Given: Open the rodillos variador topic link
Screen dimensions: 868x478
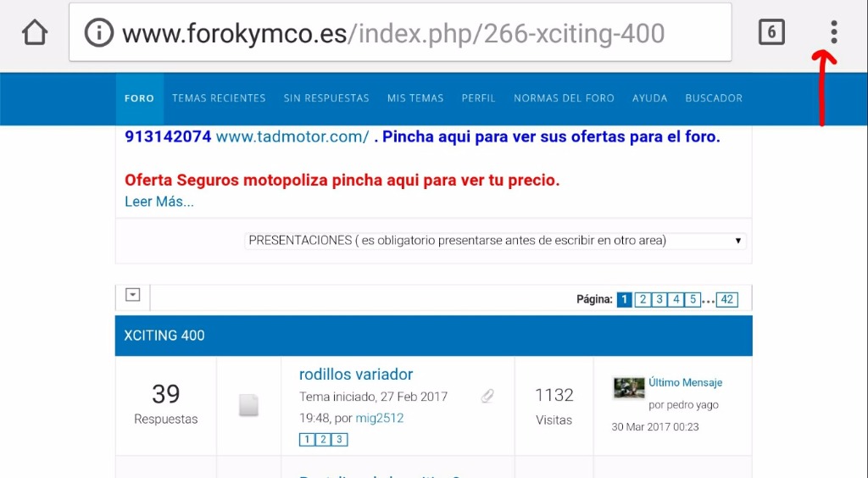Looking at the screenshot, I should (356, 375).
